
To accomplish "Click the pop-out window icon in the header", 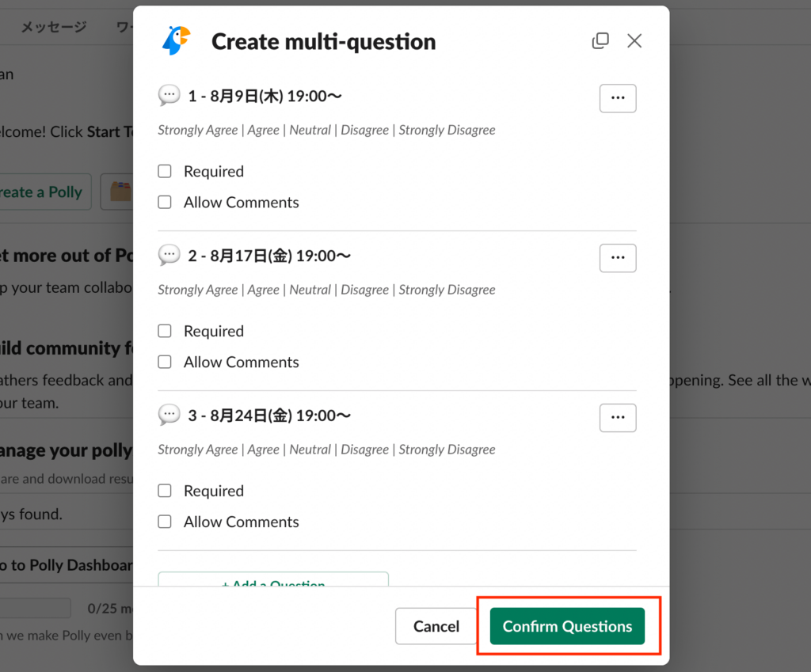I will tap(600, 40).
